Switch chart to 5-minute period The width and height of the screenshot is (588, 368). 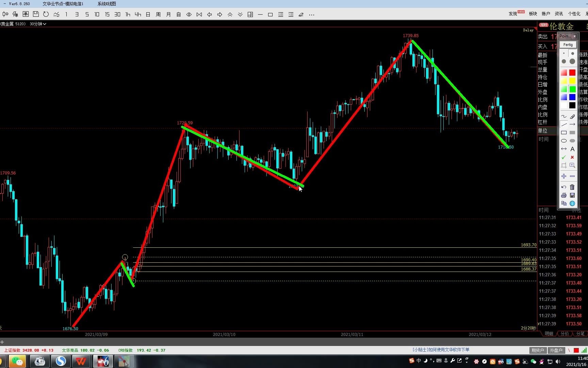tap(87, 14)
